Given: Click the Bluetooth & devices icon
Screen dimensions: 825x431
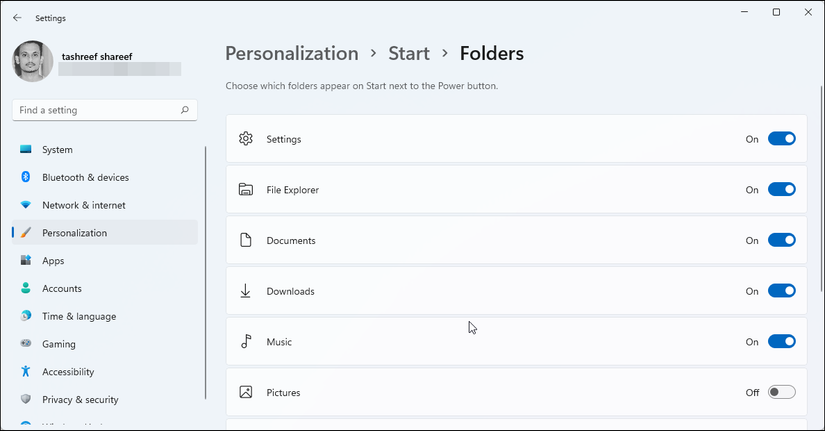Looking at the screenshot, I should pyautogui.click(x=26, y=177).
